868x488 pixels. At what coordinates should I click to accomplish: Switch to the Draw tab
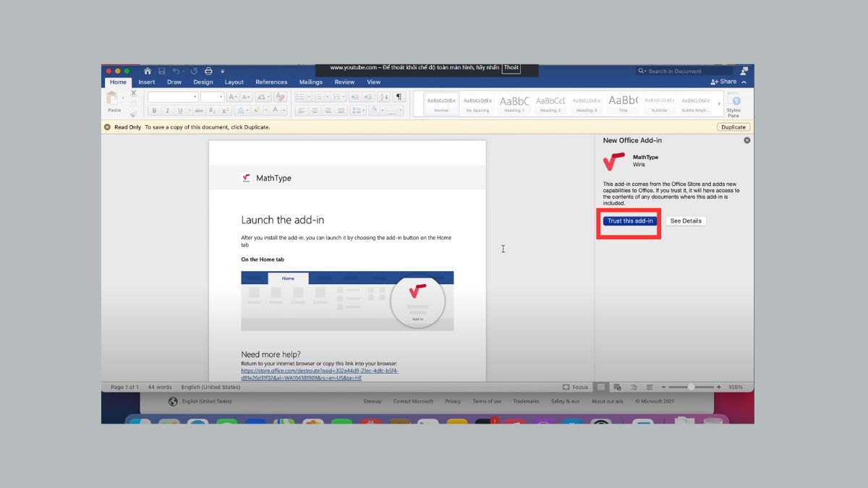(x=174, y=82)
